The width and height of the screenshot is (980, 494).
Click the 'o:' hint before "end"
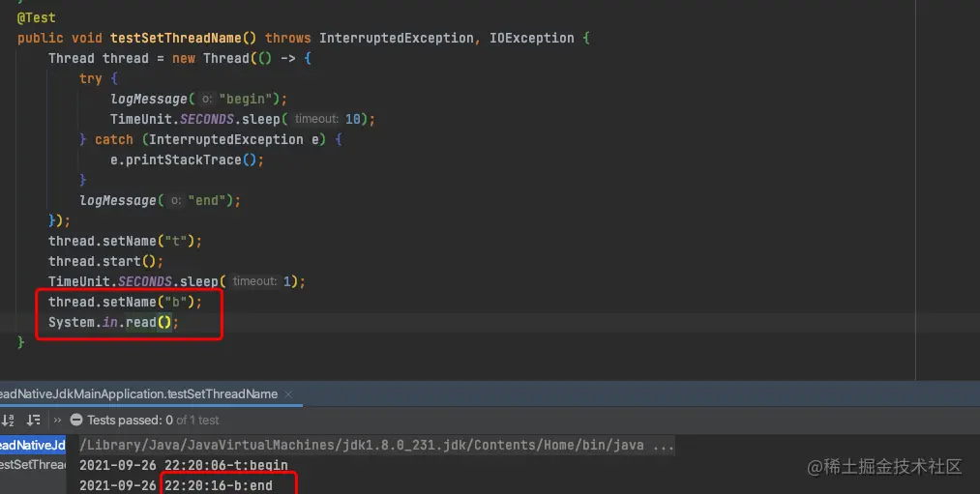[176, 200]
